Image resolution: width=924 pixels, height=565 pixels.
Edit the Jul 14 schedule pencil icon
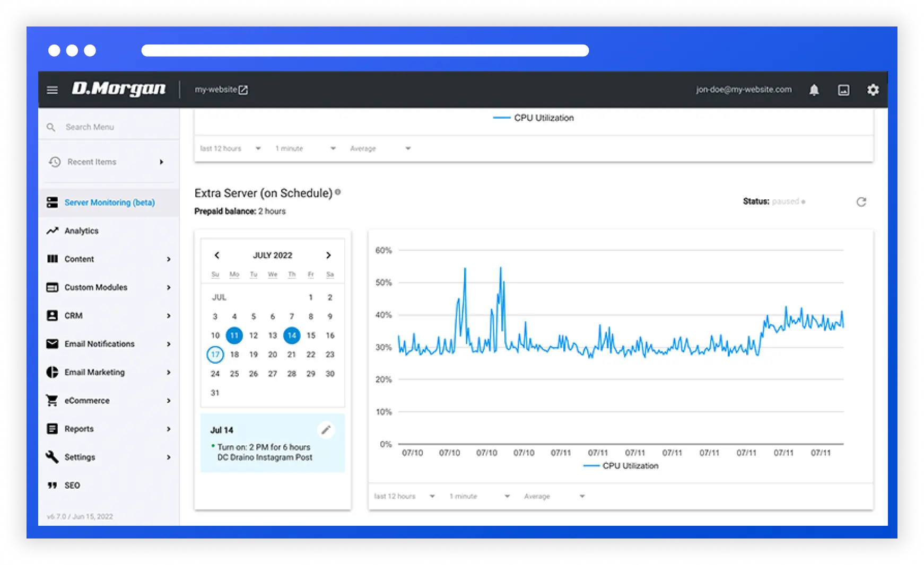pyautogui.click(x=326, y=430)
